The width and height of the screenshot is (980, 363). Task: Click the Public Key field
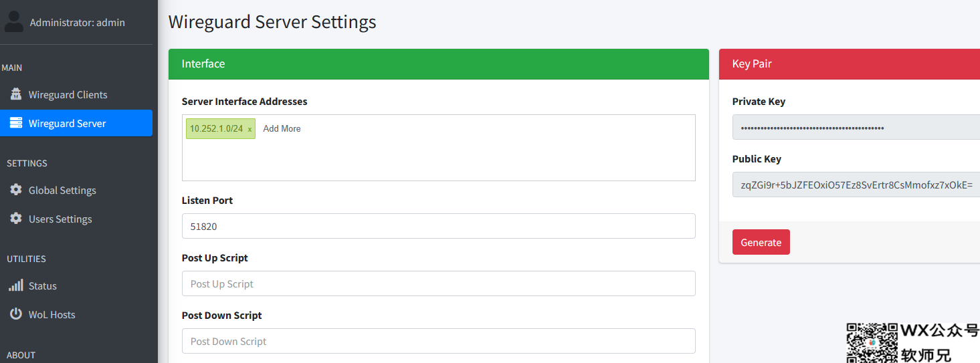click(x=856, y=185)
